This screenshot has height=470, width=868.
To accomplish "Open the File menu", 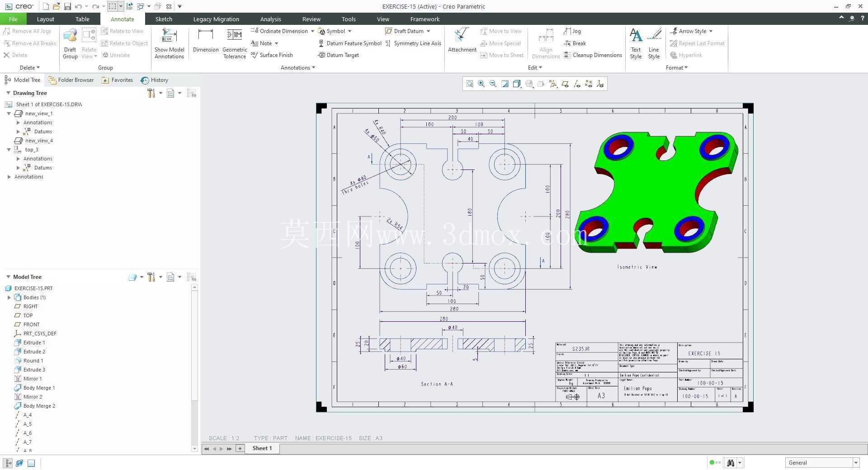I will coord(13,19).
